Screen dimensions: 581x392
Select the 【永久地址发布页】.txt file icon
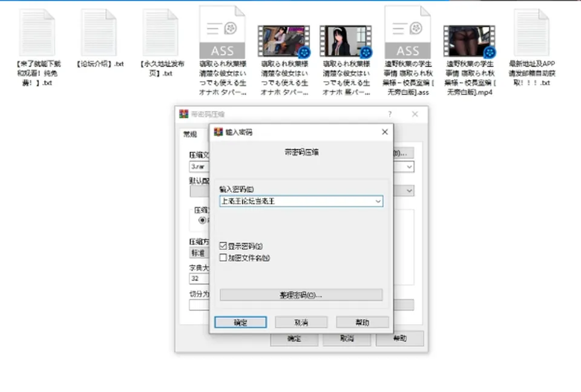(160, 33)
